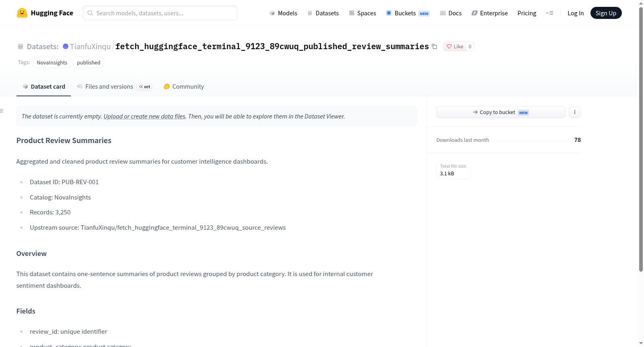Copy dataset name with the copy icon
The width and height of the screenshot is (644, 347).
[434, 46]
